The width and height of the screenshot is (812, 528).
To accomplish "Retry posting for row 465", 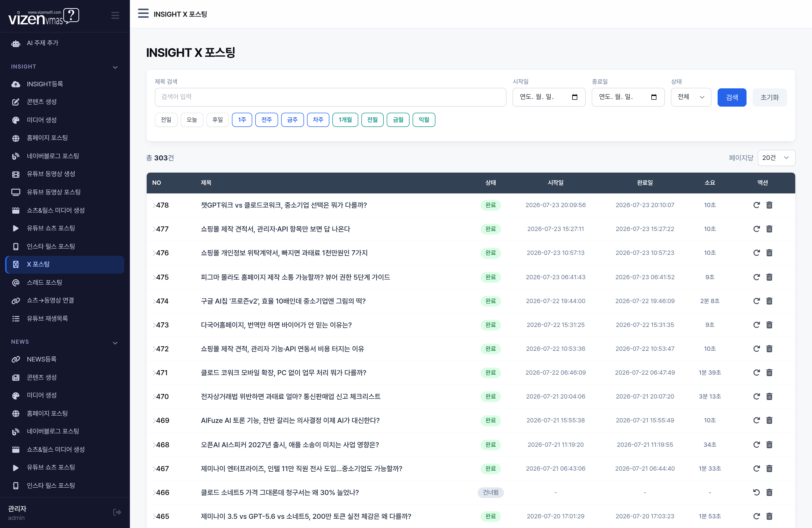I will point(756,516).
